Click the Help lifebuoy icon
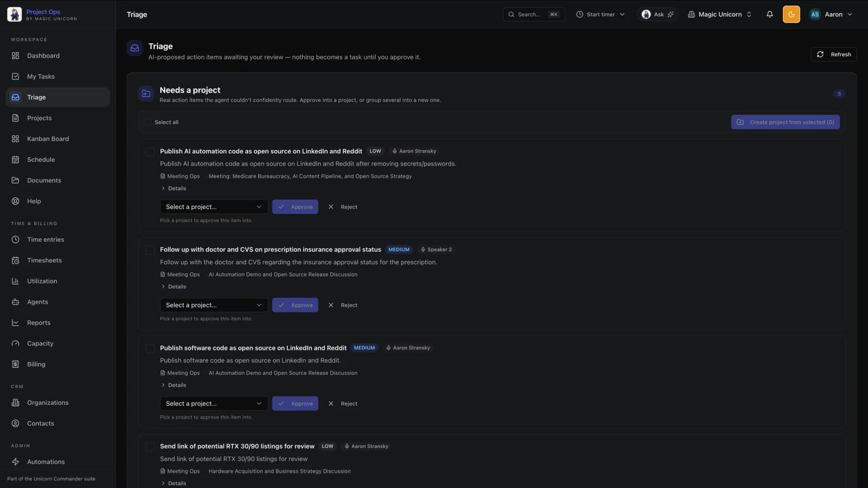Viewport: 868px width, 488px height. click(15, 201)
